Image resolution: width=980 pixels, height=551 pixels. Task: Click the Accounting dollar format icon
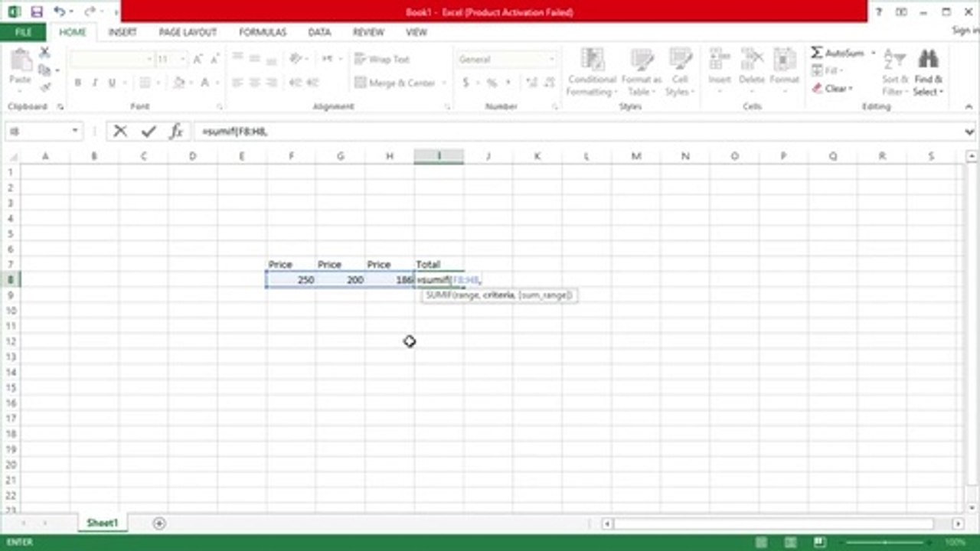coord(466,83)
